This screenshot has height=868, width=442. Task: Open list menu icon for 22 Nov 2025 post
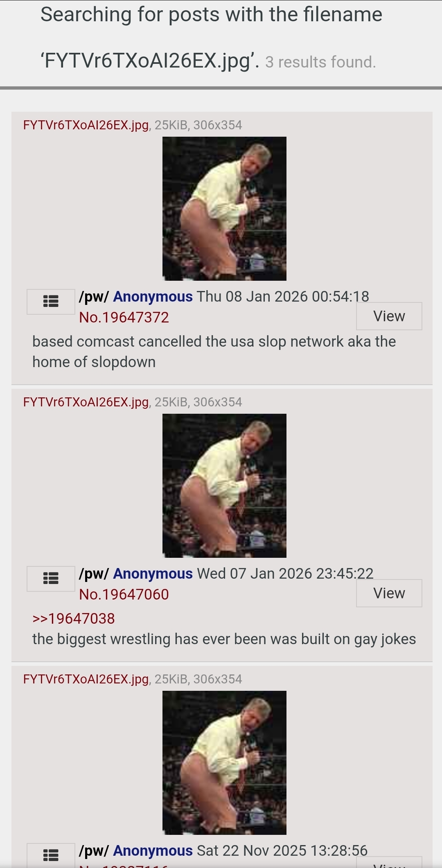[51, 855]
